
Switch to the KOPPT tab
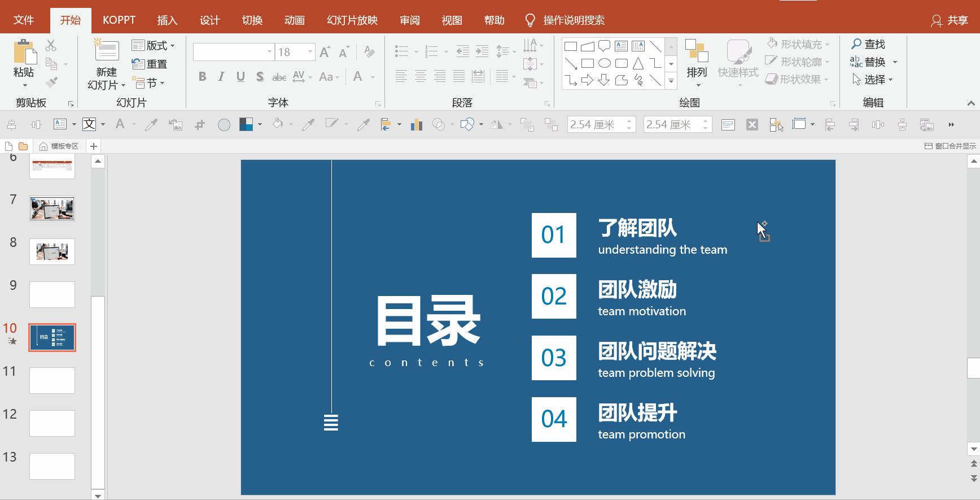click(119, 20)
